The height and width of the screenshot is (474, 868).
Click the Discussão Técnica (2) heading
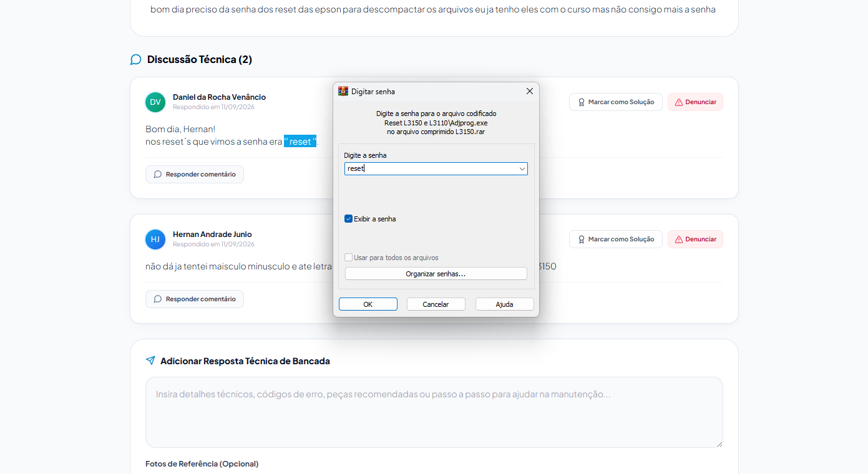[200, 60]
